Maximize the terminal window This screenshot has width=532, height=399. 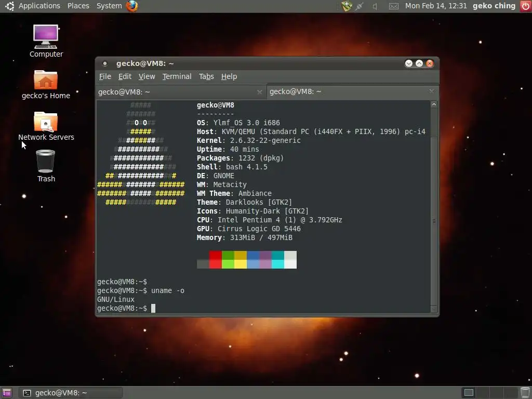(419, 63)
